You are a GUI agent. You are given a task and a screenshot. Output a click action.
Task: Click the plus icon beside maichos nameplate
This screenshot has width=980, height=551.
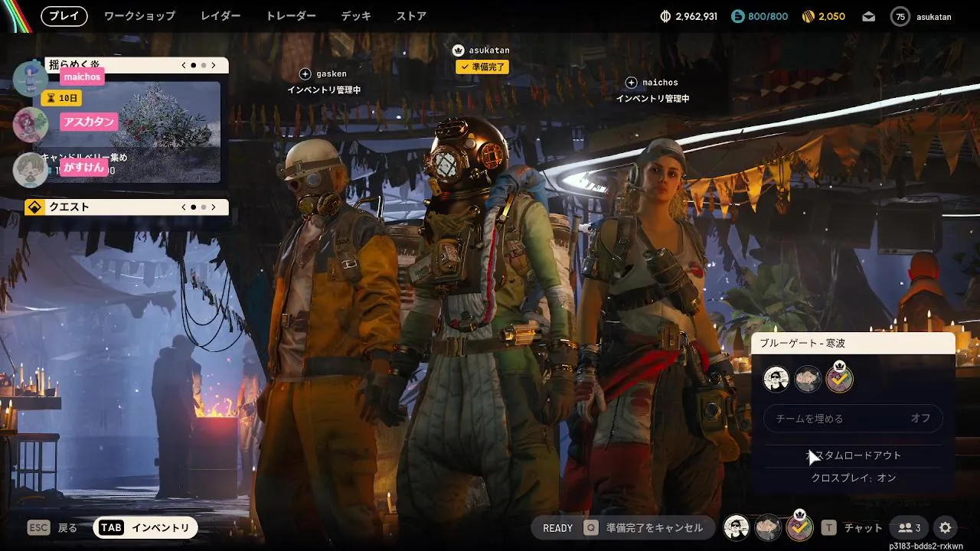pos(631,82)
